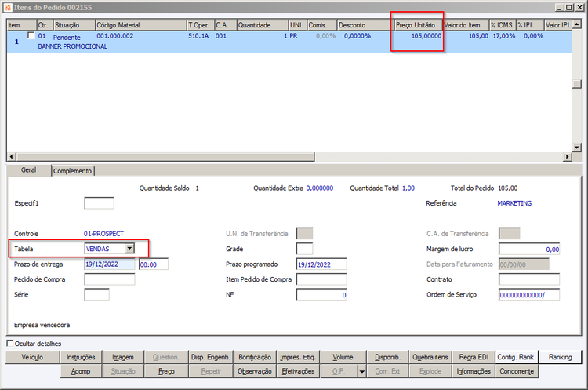Click the grid's scroll up arrow
Screen dimensions: 588x390
[x=577, y=24]
